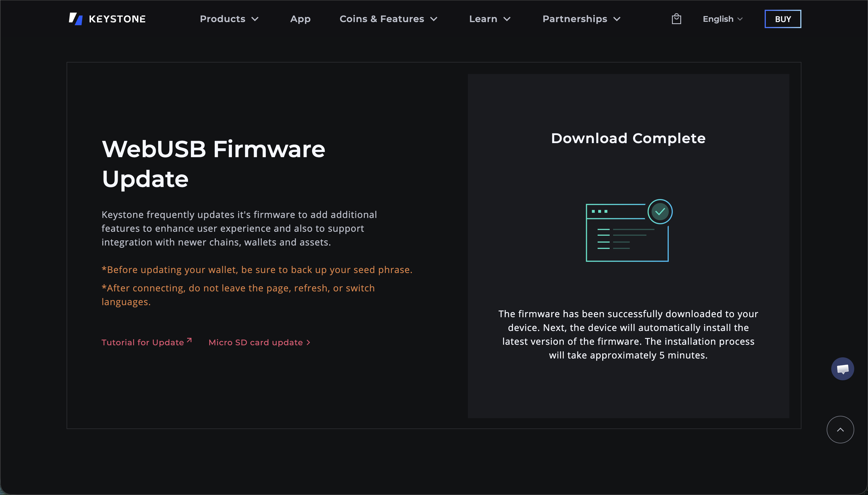The height and width of the screenshot is (495, 868).
Task: Click the 'Keystone frequently updates' description paragraph
Action: [x=239, y=228]
